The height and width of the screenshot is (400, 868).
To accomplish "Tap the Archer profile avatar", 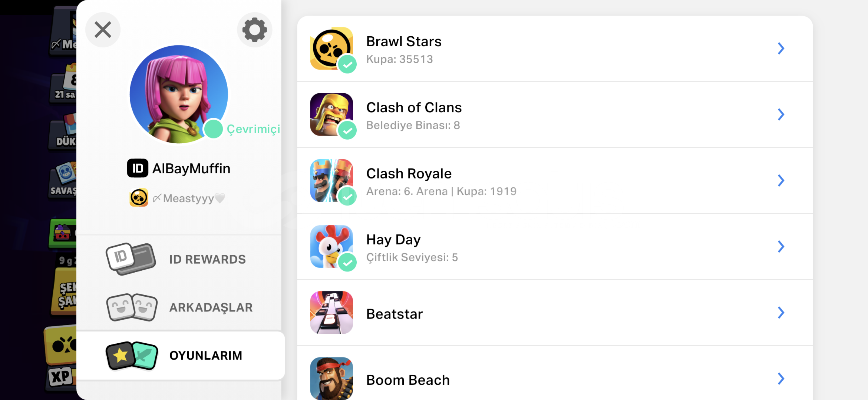I will pos(178,94).
